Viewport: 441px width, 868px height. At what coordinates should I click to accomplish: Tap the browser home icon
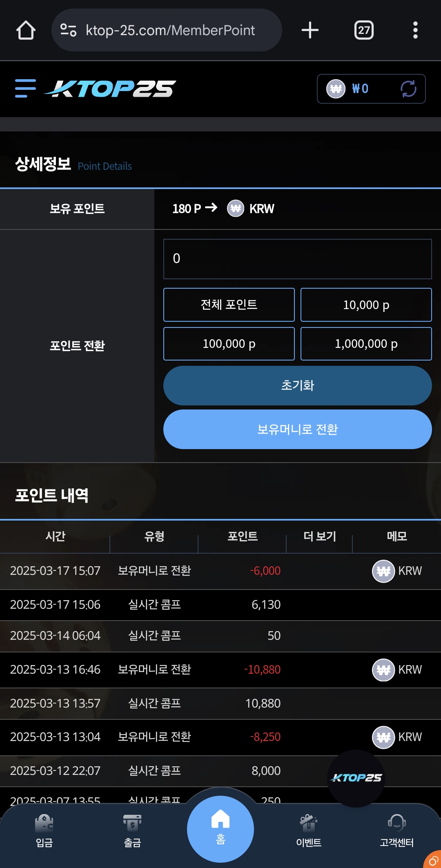[x=26, y=30]
